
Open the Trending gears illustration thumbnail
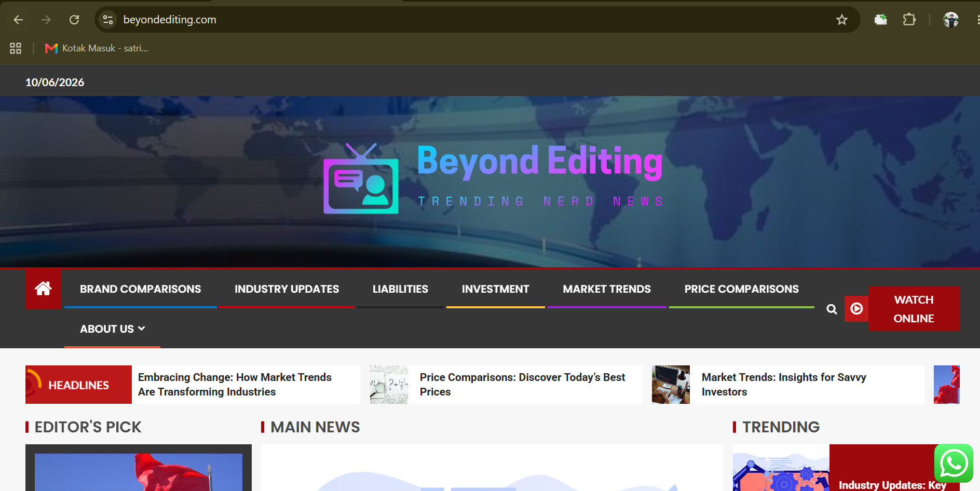coord(781,468)
